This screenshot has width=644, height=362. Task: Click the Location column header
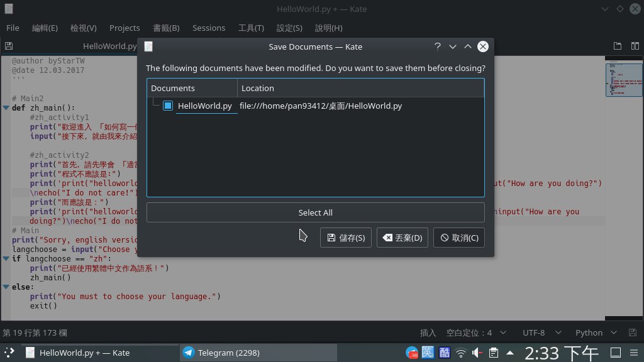click(x=360, y=88)
